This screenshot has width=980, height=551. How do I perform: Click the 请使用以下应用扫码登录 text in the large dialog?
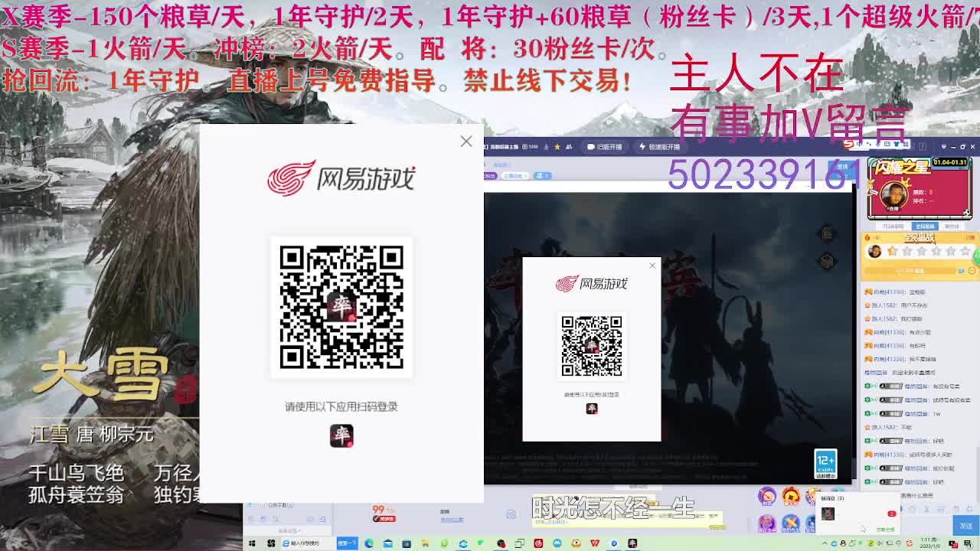pyautogui.click(x=341, y=406)
